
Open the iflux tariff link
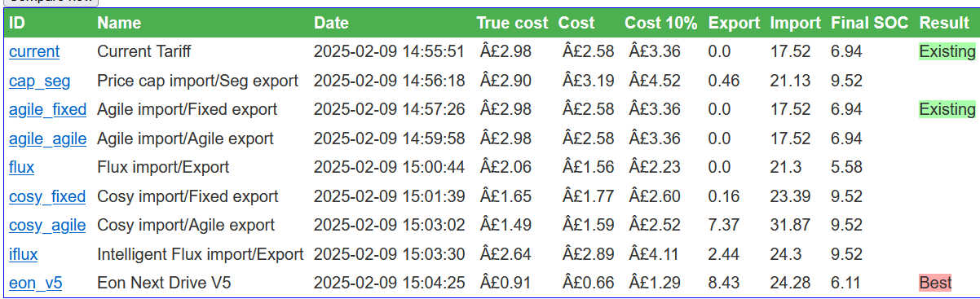click(24, 254)
